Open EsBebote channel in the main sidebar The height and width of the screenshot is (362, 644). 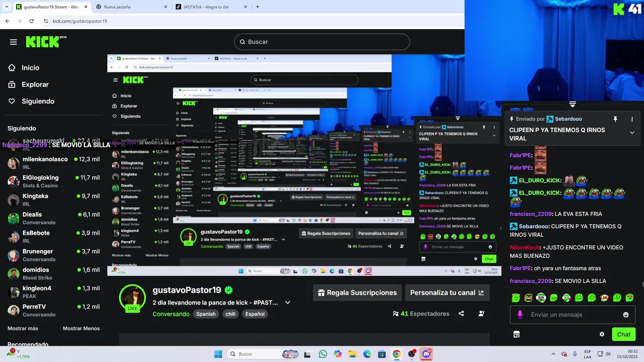point(54,237)
